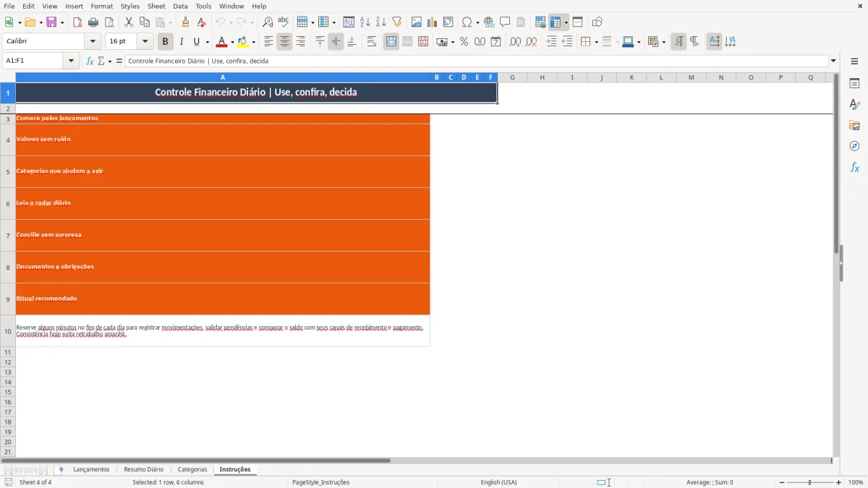Toggle Wrap Text
The width and height of the screenshot is (868, 488).
tap(372, 42)
